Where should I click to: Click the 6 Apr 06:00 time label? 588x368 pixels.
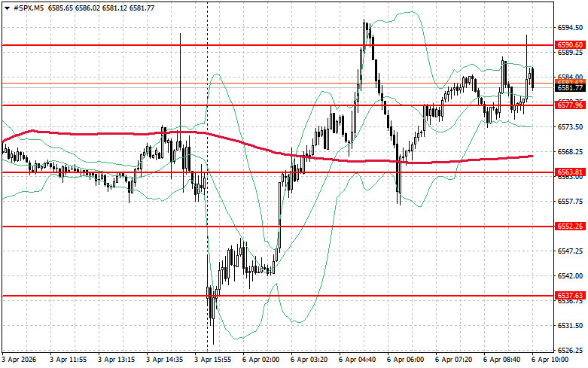pos(406,360)
